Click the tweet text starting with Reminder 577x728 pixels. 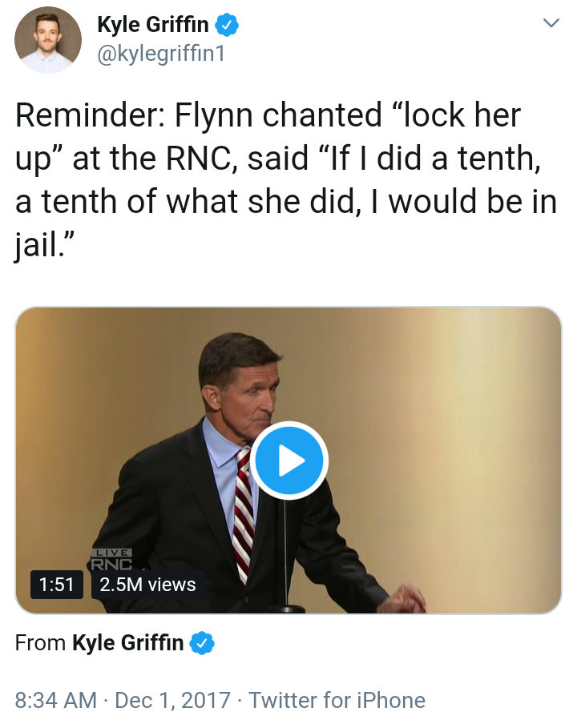(286, 179)
